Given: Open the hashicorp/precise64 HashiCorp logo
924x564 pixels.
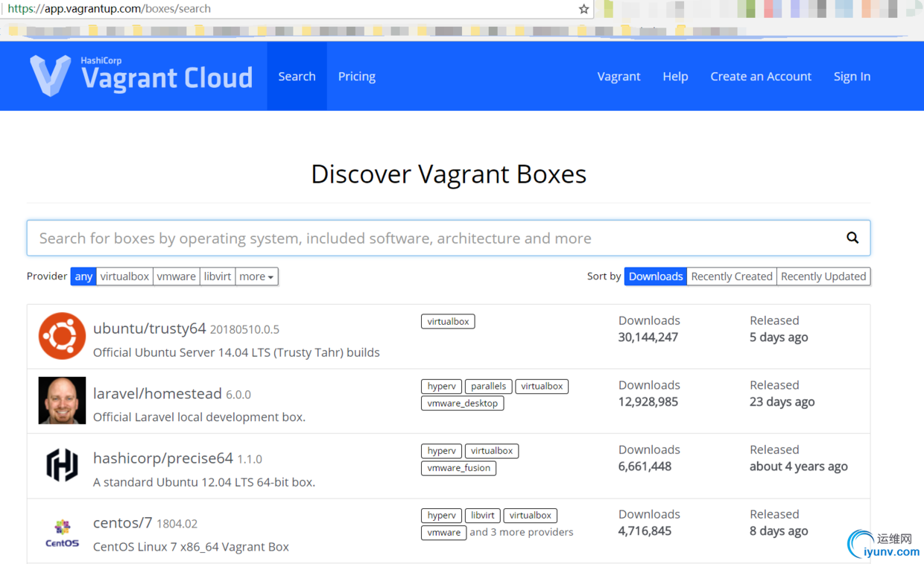Looking at the screenshot, I should coord(62,465).
